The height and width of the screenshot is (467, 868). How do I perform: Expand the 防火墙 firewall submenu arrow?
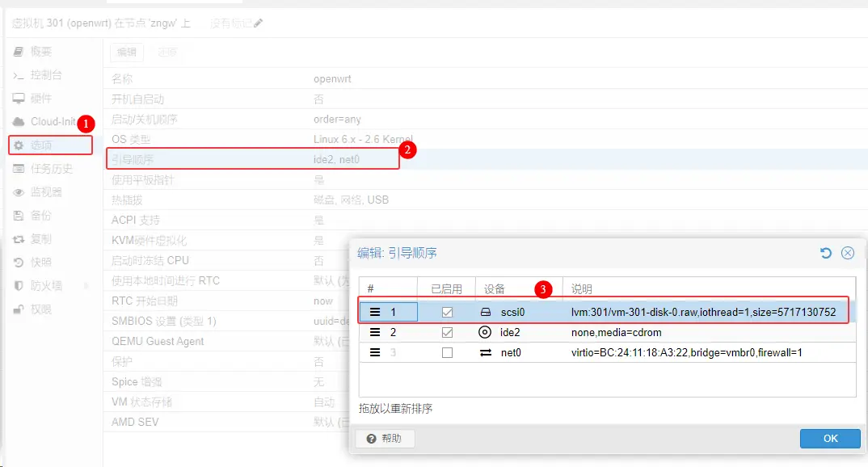coord(86,285)
